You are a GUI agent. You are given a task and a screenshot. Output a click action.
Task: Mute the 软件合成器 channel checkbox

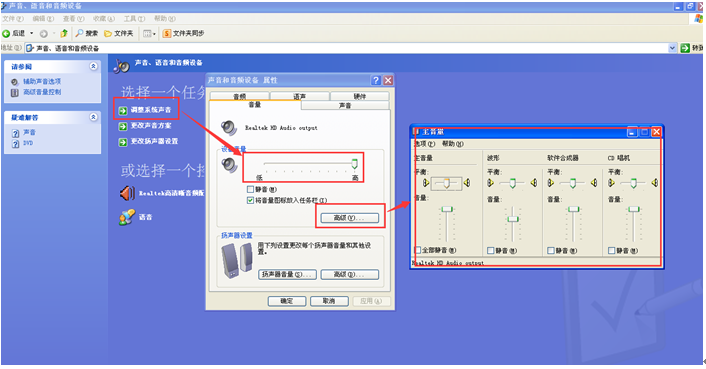pos(551,250)
